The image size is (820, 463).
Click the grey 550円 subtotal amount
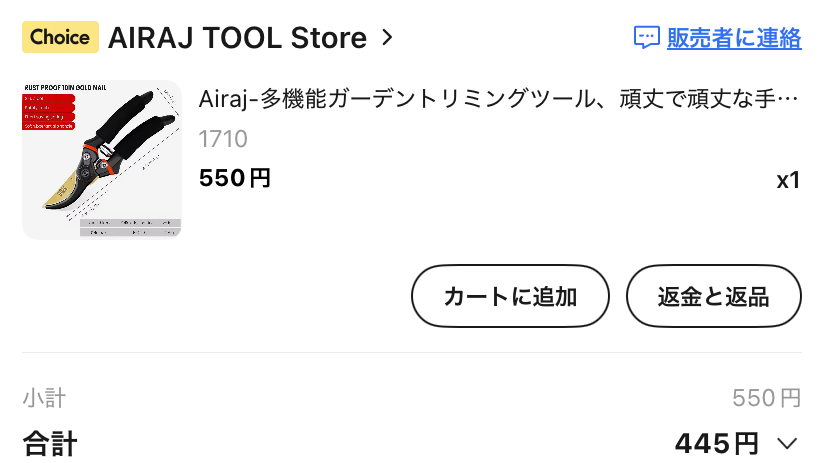click(x=766, y=399)
